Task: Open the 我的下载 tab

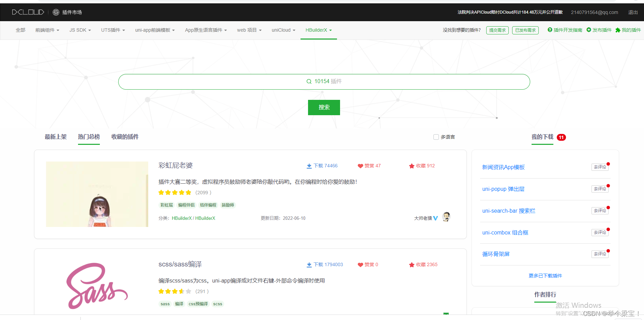Action: point(542,137)
